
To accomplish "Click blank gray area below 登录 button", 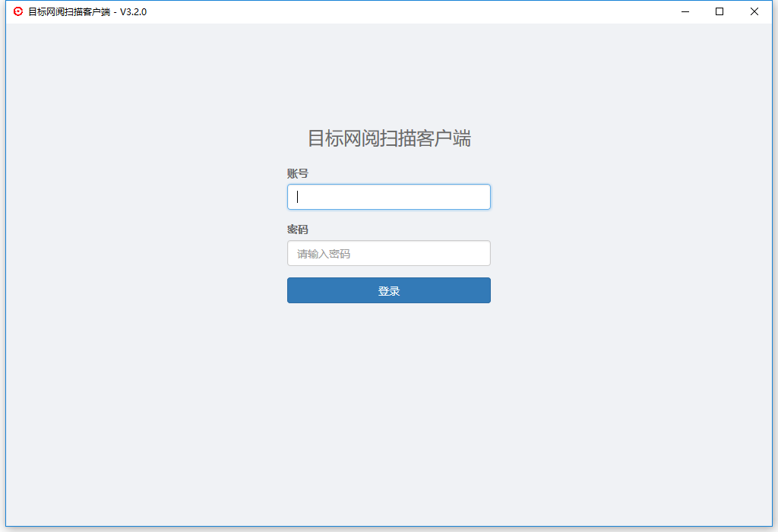I will [x=388, y=395].
